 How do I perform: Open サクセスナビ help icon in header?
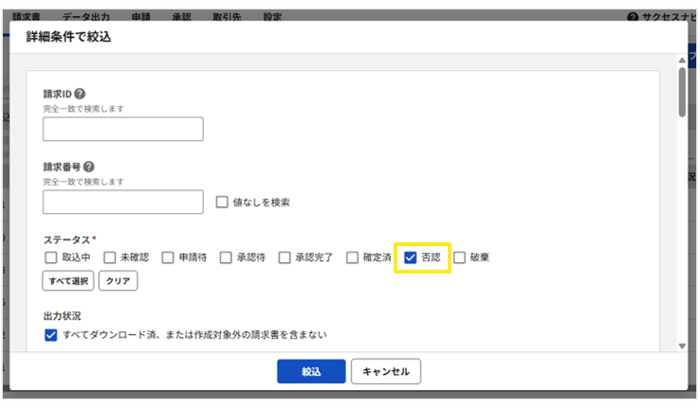[x=632, y=18]
